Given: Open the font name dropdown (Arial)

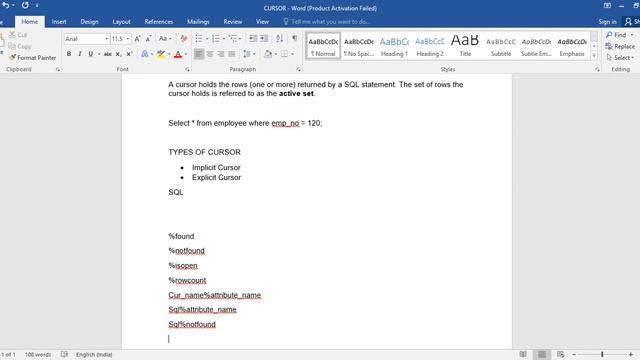Looking at the screenshot, I should 107,39.
